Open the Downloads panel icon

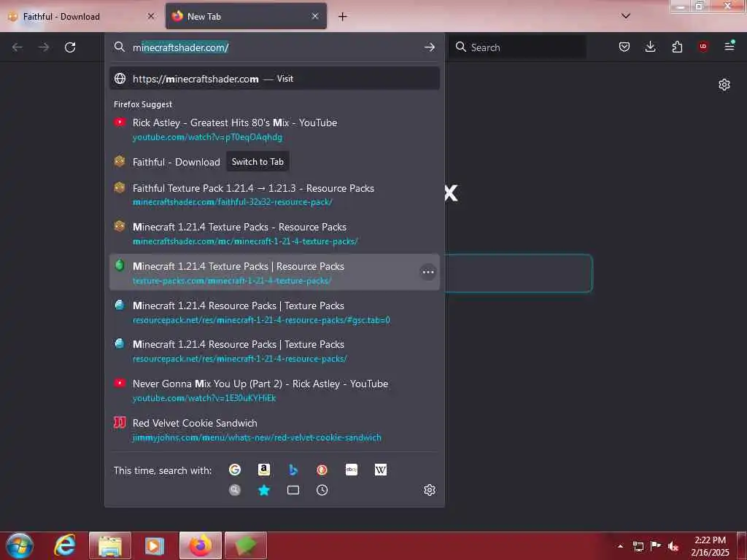[x=650, y=47]
